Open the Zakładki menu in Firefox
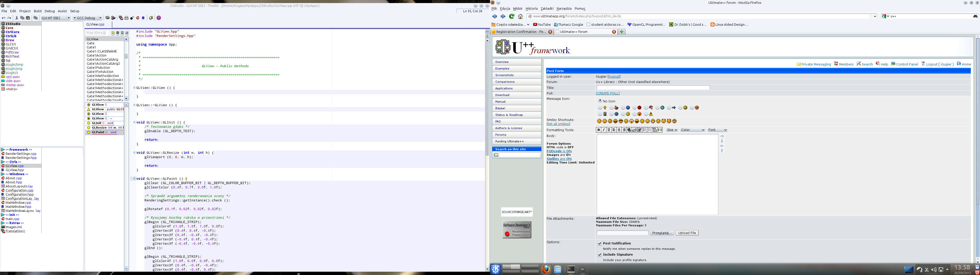The image size is (980, 275). coord(547,8)
